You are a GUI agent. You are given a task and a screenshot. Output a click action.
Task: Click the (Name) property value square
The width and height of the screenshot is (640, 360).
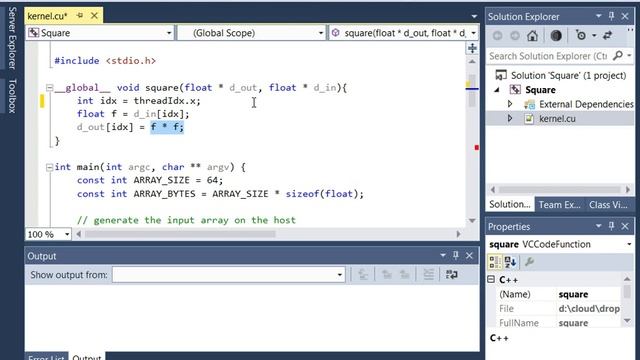[573, 294]
